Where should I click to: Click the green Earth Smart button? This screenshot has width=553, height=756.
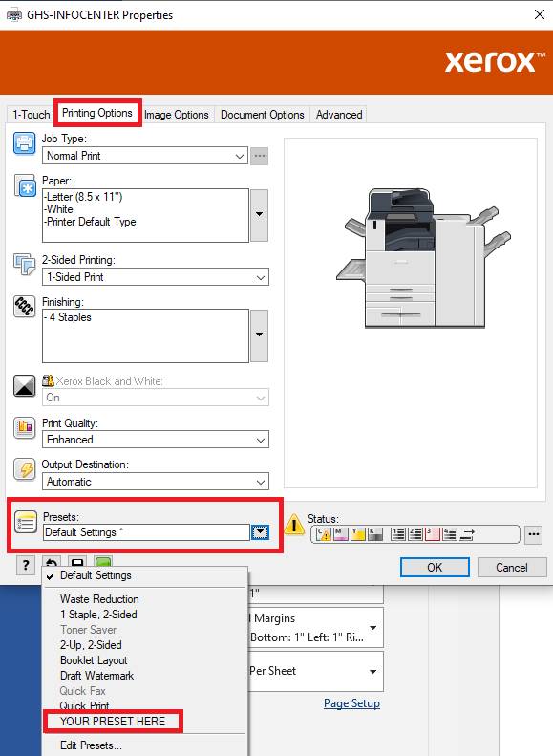click(103, 562)
